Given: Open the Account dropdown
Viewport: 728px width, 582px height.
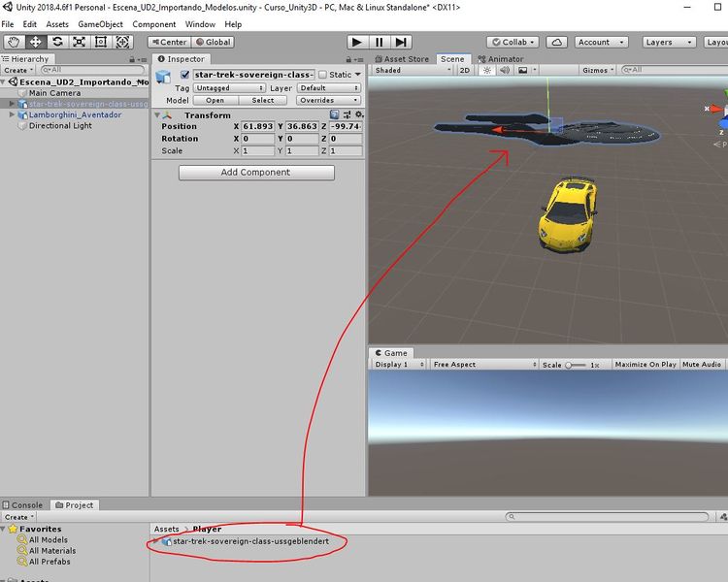Looking at the screenshot, I should point(601,43).
